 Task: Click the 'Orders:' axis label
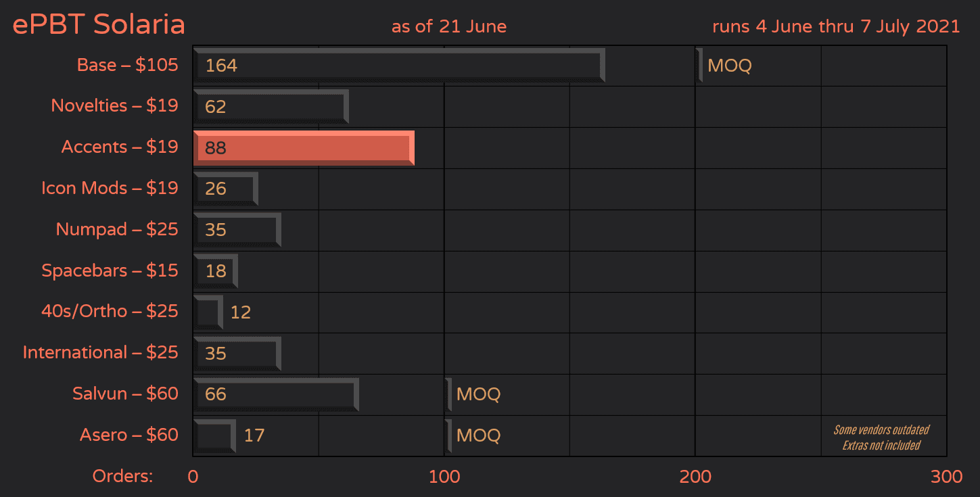click(122, 476)
